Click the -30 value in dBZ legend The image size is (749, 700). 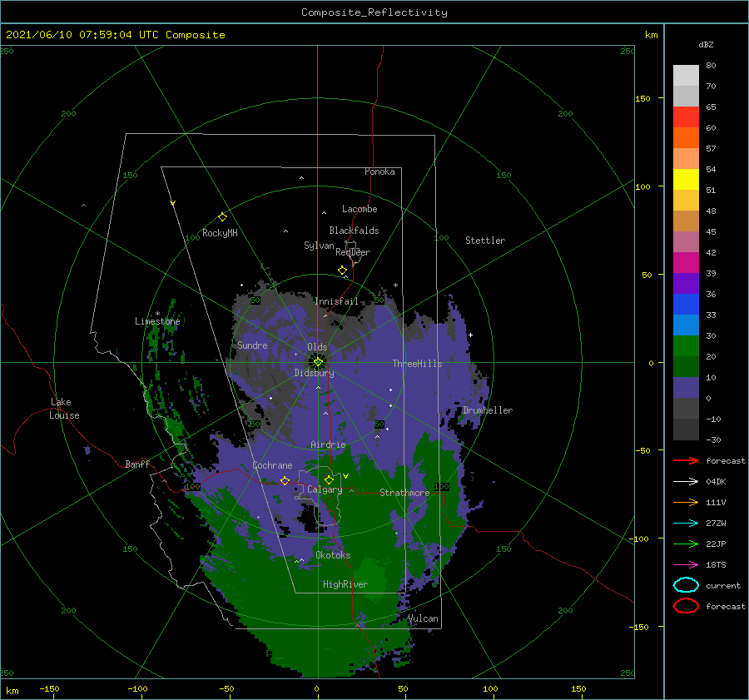(713, 439)
